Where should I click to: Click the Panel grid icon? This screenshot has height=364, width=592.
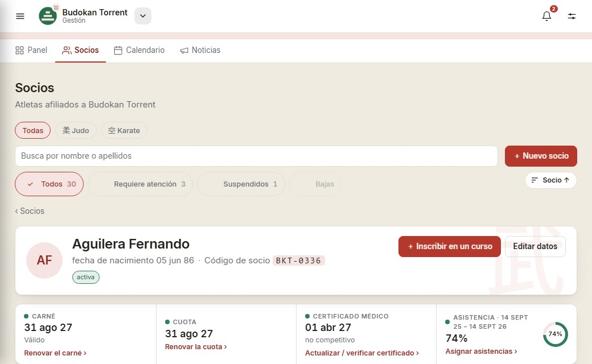(19, 50)
